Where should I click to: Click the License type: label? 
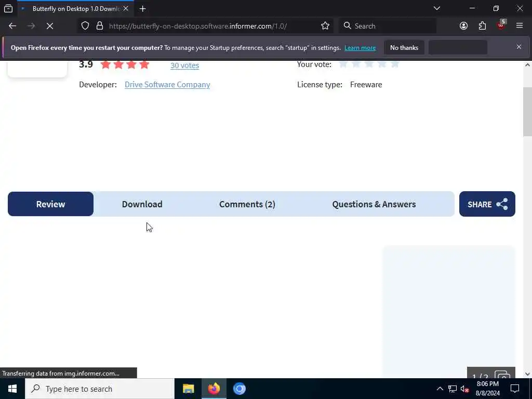pos(320,85)
